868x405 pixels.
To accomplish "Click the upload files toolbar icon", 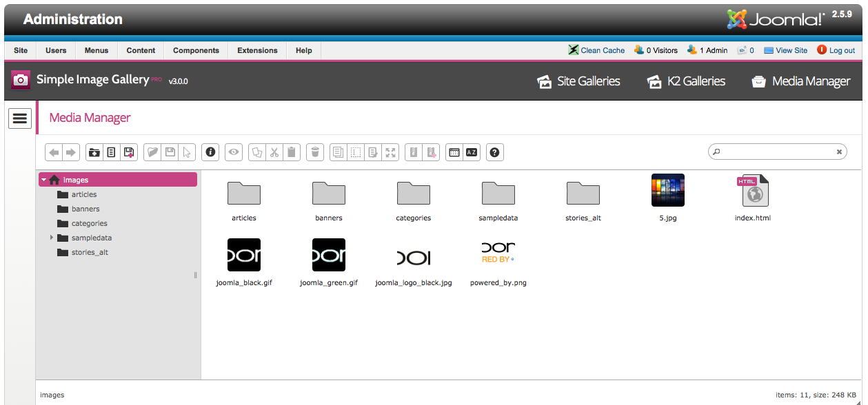I will click(128, 152).
